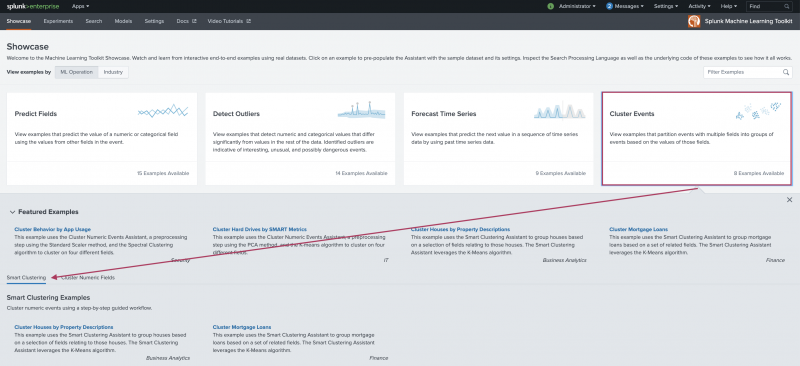The height and width of the screenshot is (366, 800).
Task: Close the examples panel with X
Action: click(789, 200)
